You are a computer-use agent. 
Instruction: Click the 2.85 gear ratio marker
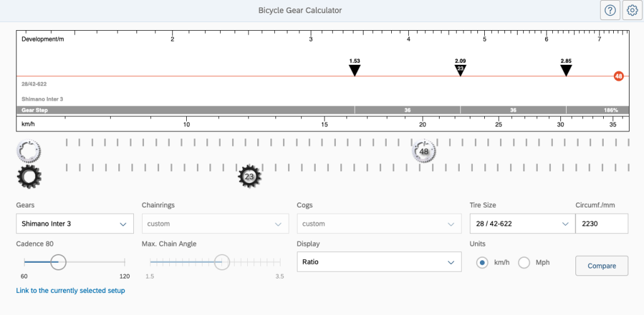tap(566, 70)
